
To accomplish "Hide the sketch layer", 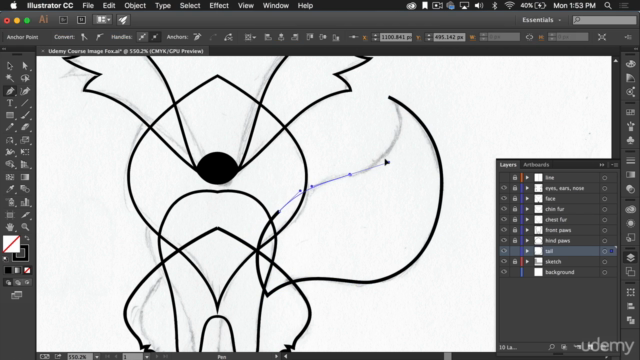I will (504, 262).
